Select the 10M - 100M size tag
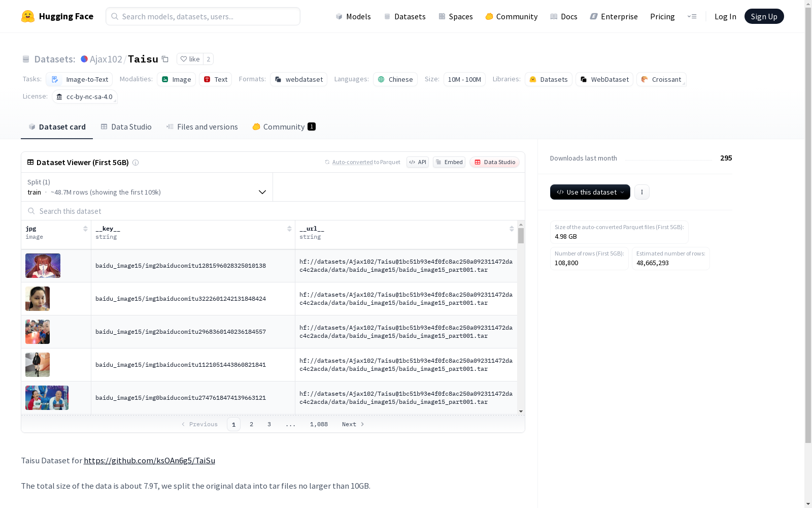Image resolution: width=812 pixels, height=508 pixels. pos(464,79)
